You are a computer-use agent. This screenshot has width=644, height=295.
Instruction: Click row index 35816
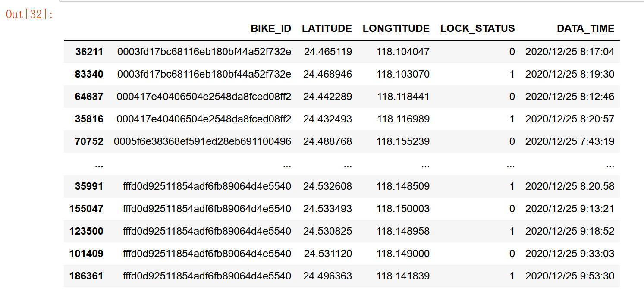89,119
